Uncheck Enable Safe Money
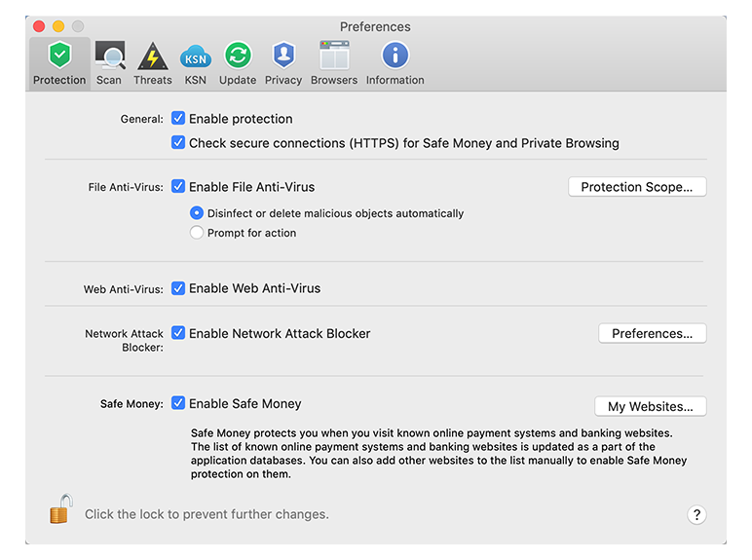This screenshot has width=752, height=560. (x=178, y=403)
